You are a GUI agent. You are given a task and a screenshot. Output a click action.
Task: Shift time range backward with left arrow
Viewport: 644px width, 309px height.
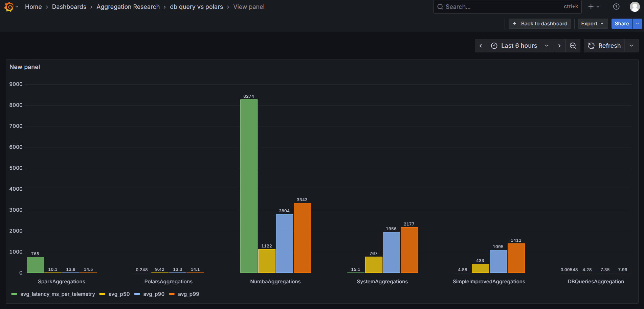point(481,46)
